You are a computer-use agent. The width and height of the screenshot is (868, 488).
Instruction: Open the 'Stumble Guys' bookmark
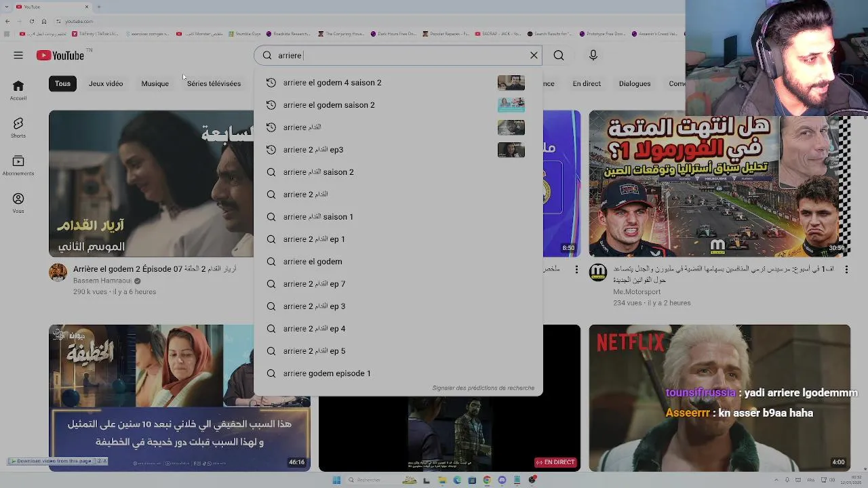[x=244, y=33]
